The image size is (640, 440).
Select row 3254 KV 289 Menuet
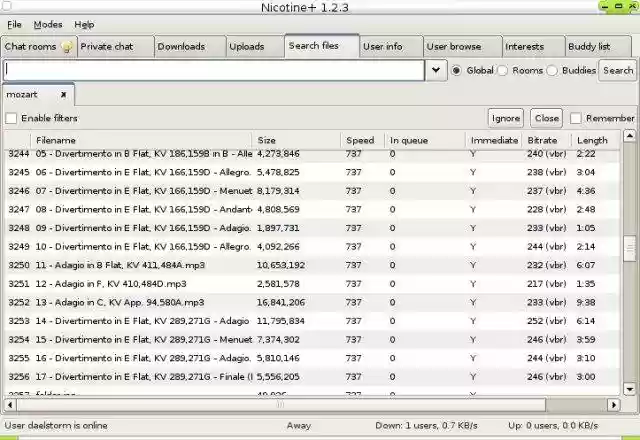click(312, 340)
